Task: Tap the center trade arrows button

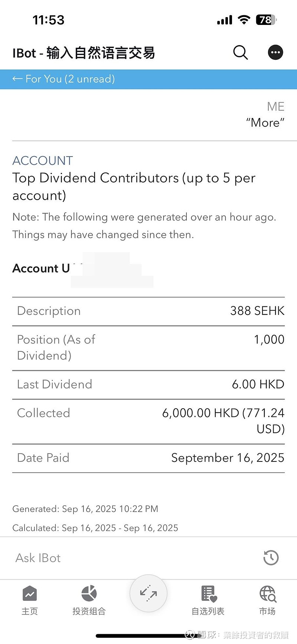Action: (x=148, y=593)
